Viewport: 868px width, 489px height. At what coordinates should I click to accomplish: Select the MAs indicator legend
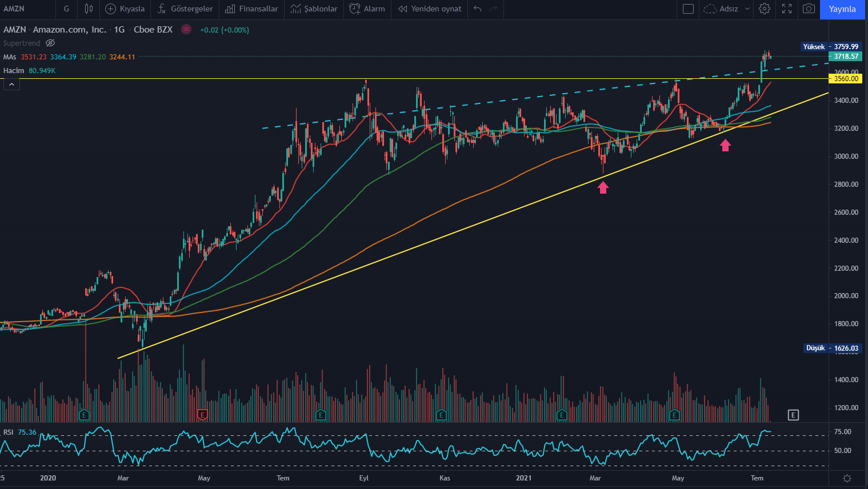pos(10,57)
